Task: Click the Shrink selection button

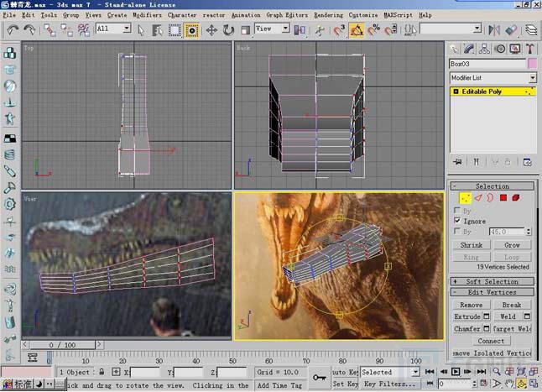Action: coord(472,245)
